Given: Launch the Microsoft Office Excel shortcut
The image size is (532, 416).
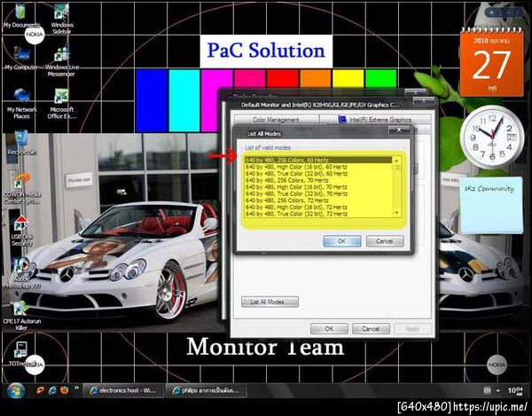Looking at the screenshot, I should (62, 103).
